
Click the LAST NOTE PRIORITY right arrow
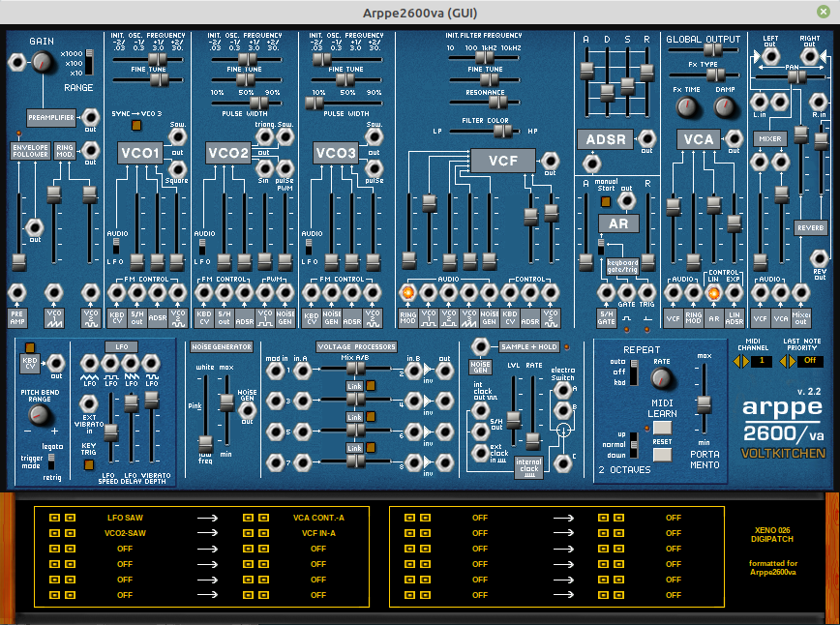click(x=792, y=362)
